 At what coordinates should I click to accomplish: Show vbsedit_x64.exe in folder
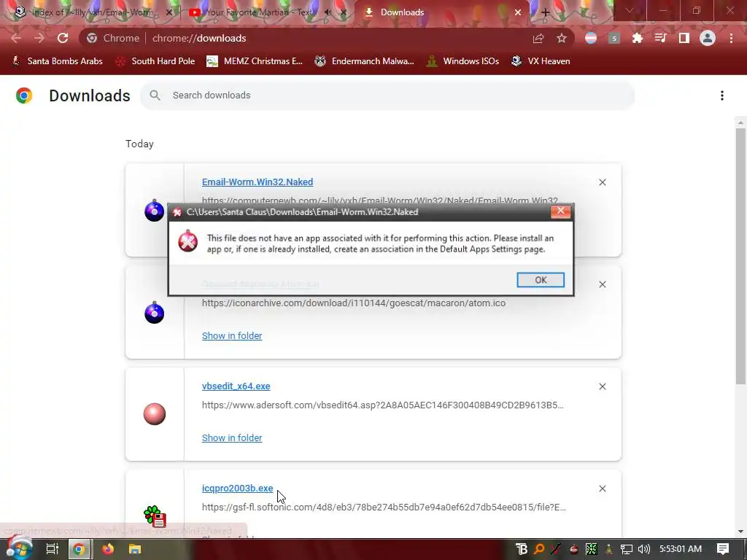pos(232,437)
